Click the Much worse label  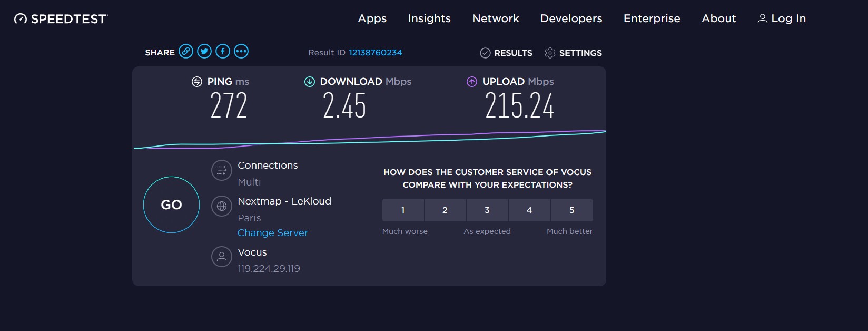(x=405, y=231)
